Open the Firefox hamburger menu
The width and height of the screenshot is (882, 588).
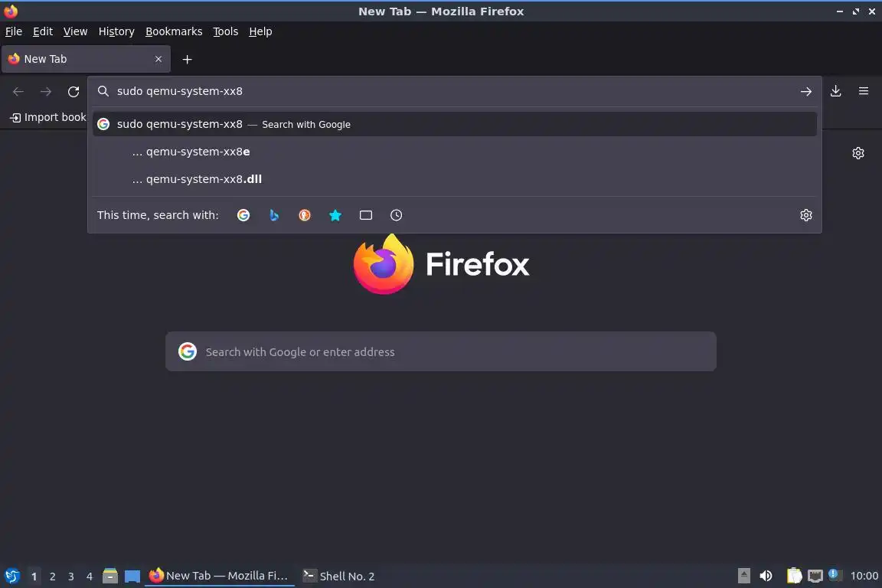pyautogui.click(x=864, y=91)
